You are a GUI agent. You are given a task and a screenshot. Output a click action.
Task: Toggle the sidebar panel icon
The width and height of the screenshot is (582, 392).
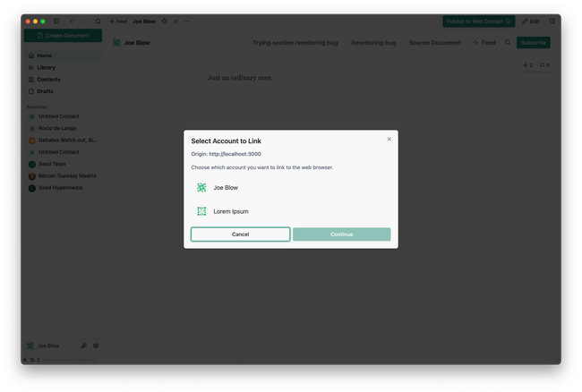pyautogui.click(x=56, y=21)
